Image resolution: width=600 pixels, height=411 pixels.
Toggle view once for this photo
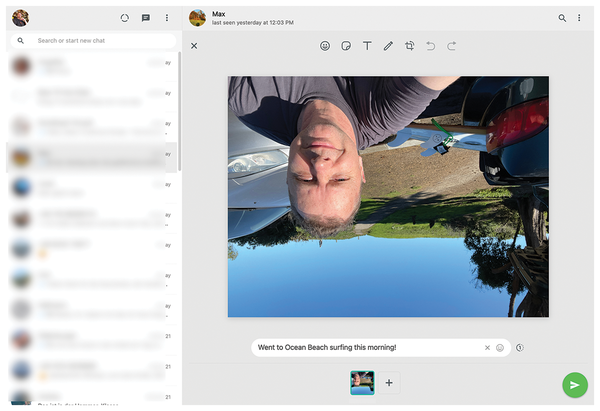tap(520, 348)
